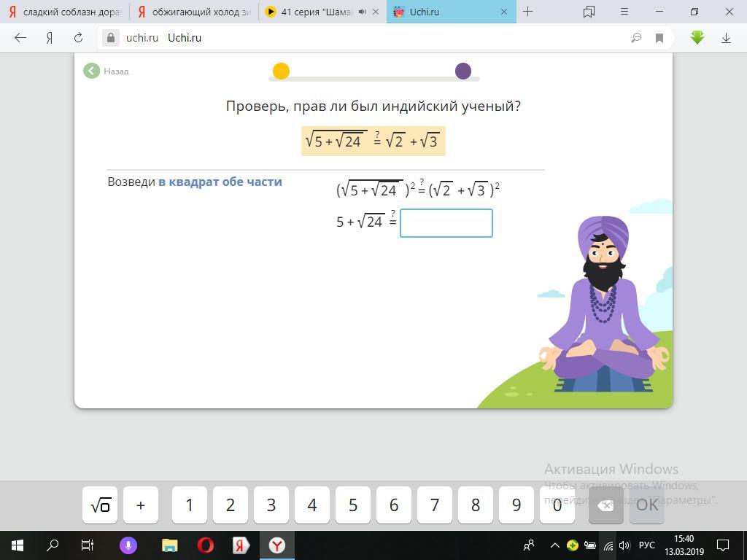Open the notification action center

tap(723, 545)
